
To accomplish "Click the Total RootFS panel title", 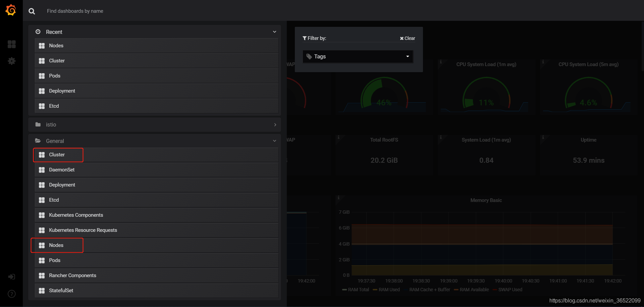I will click(384, 140).
